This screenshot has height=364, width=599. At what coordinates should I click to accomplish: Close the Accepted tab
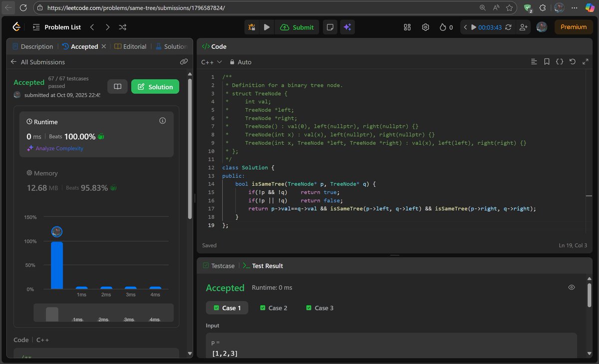point(104,46)
